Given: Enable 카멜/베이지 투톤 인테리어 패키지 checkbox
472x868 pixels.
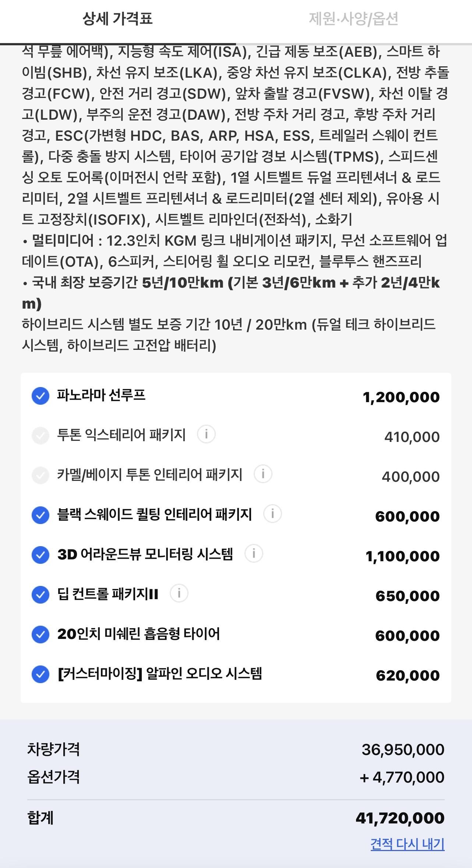Looking at the screenshot, I should click(40, 476).
